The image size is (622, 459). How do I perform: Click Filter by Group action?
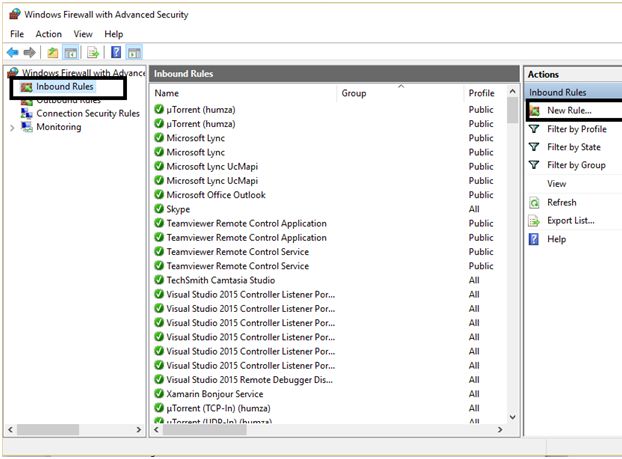pos(576,165)
